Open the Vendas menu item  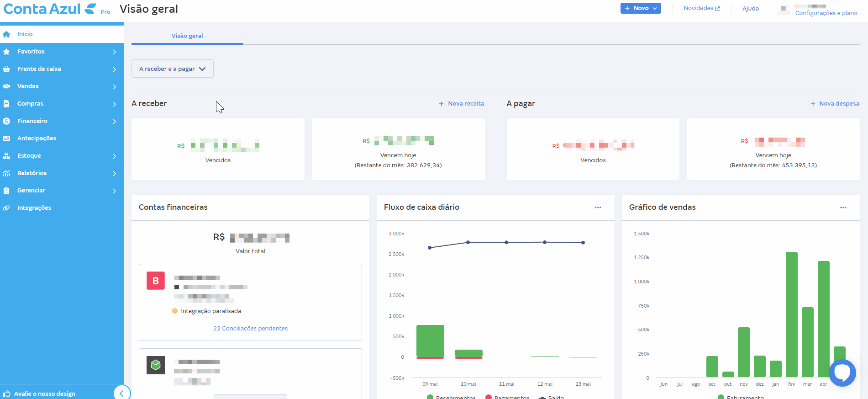[x=62, y=86]
